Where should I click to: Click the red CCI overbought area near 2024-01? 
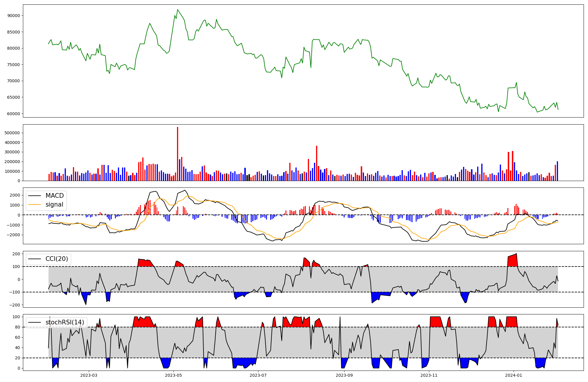click(x=512, y=261)
